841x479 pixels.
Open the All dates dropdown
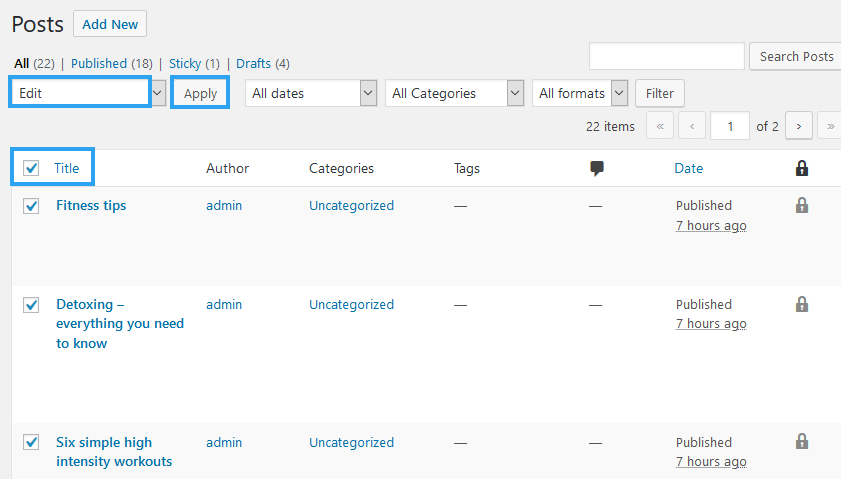coord(309,93)
